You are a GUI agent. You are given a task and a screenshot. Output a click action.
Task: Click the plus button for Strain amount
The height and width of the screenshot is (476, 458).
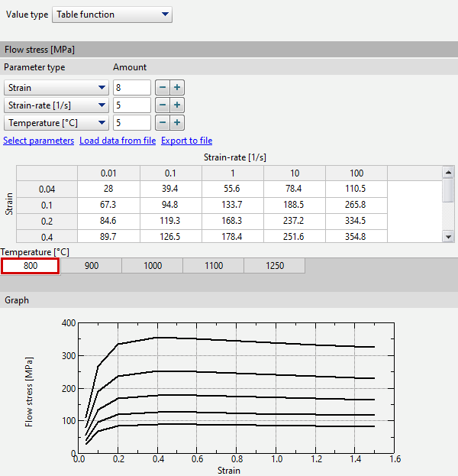tap(177, 88)
